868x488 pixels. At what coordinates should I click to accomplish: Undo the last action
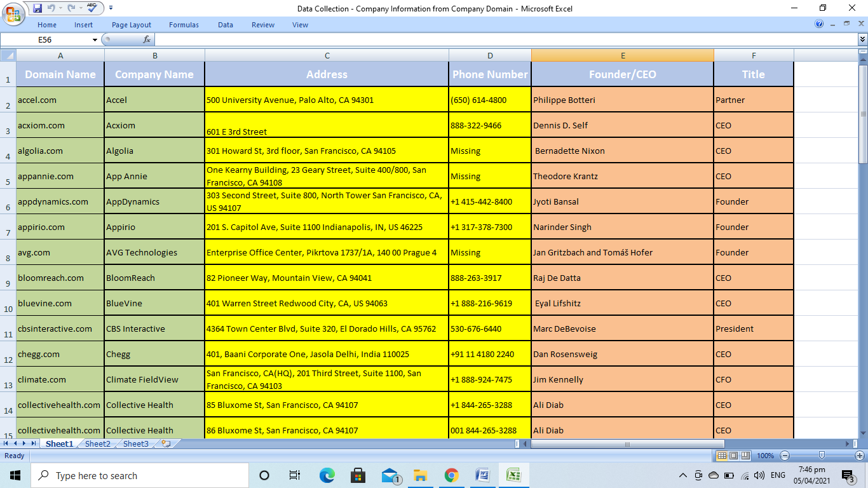click(x=51, y=8)
